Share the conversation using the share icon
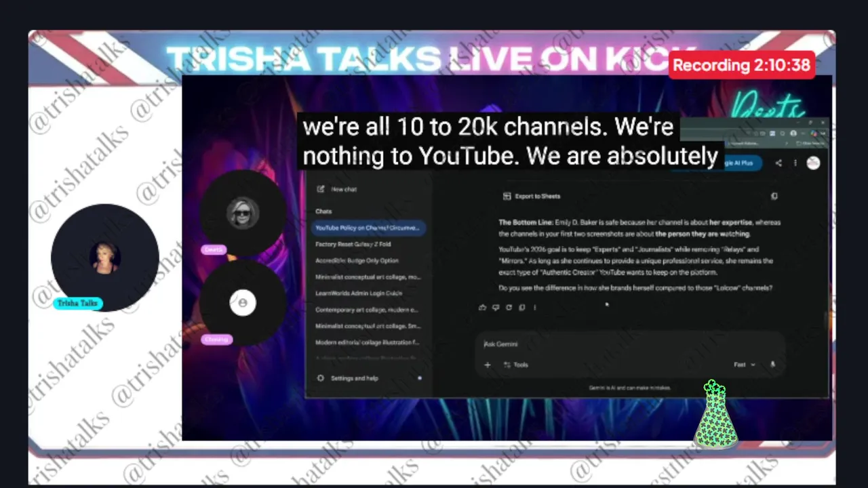 (778, 163)
